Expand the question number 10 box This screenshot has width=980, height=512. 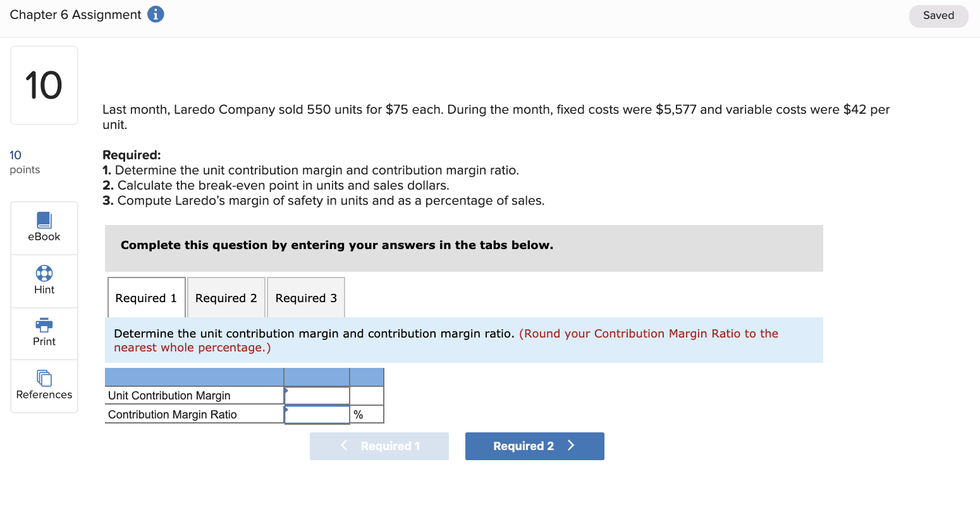[x=44, y=85]
